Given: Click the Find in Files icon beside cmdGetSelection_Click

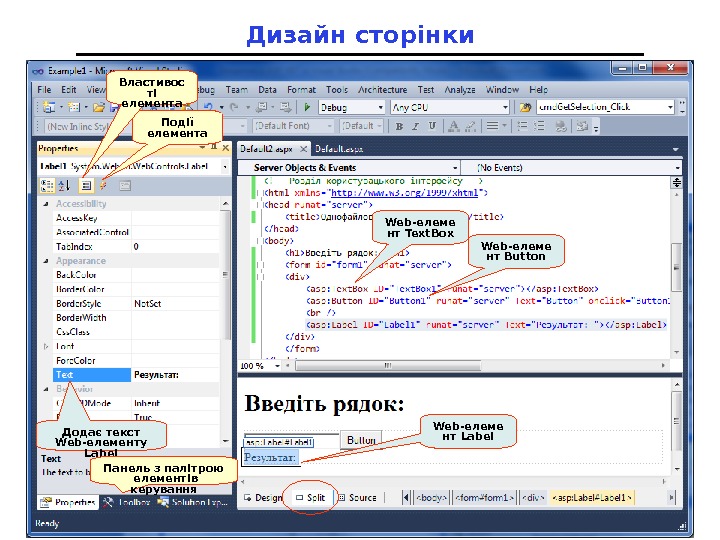Looking at the screenshot, I should (x=525, y=107).
